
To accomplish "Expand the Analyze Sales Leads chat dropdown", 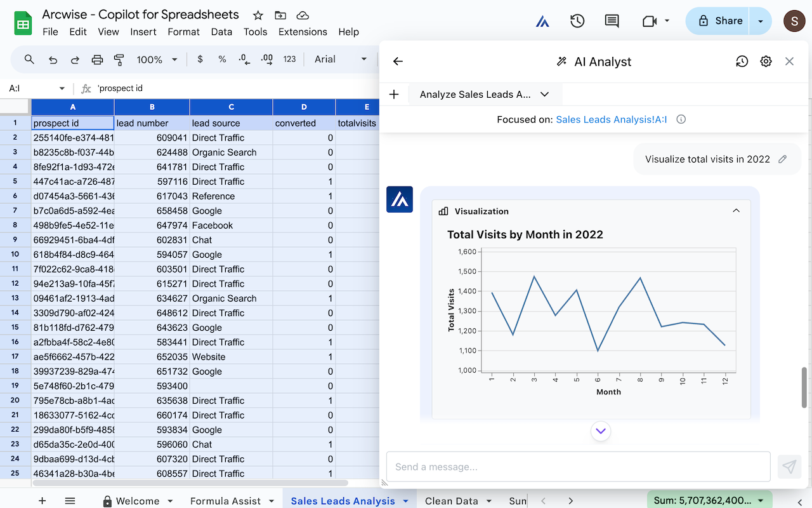I will (x=544, y=95).
